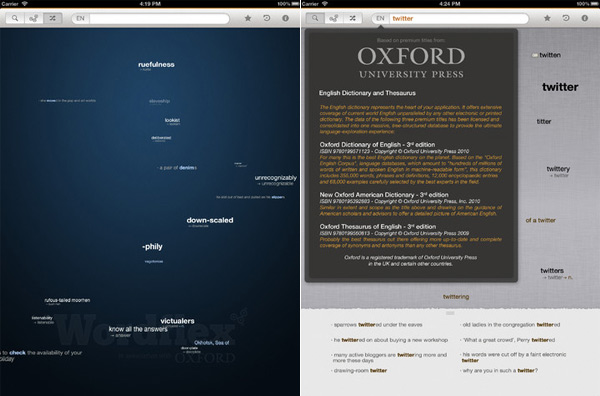600x396 pixels.
Task: Open history icon in right screen toolbar
Action: tap(566, 18)
